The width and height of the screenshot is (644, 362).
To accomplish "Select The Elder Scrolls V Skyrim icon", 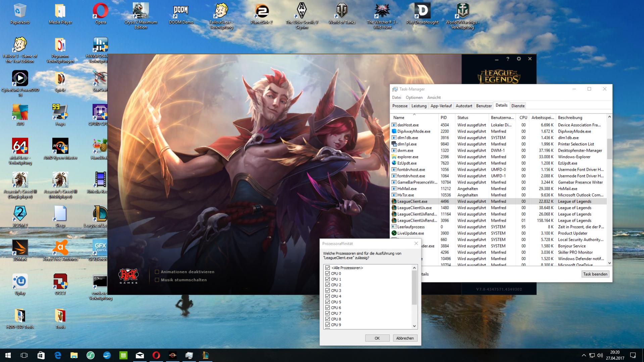I will [302, 16].
